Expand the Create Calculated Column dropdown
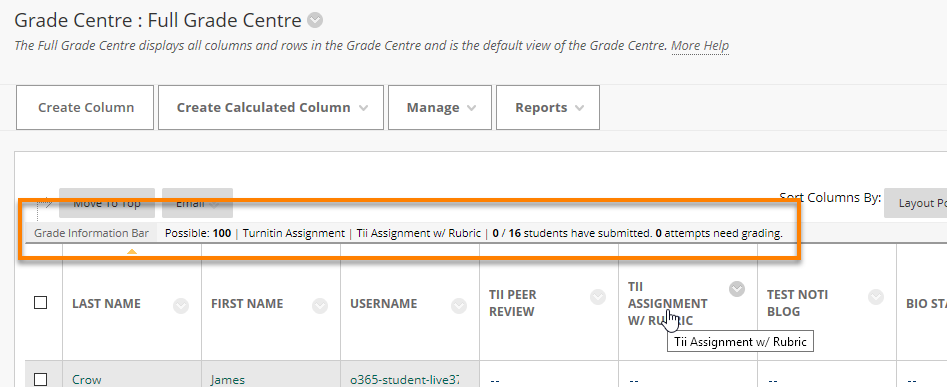Viewport: 947px width, 387px height. click(x=271, y=107)
